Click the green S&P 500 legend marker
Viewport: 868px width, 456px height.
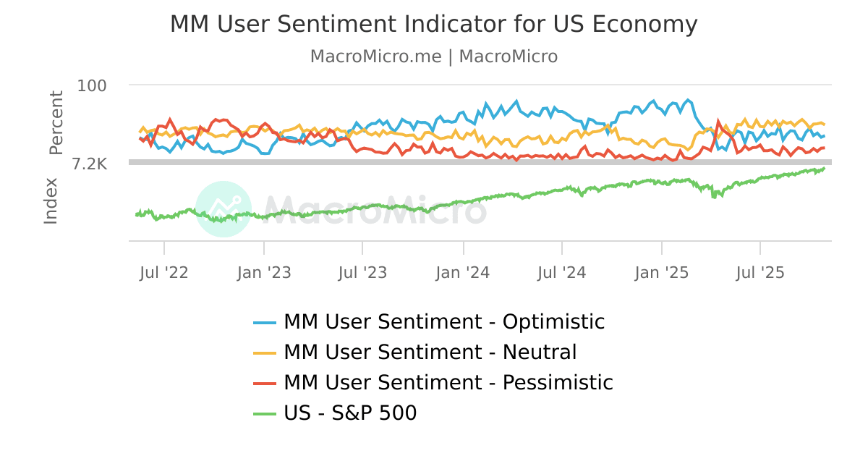tap(264, 414)
